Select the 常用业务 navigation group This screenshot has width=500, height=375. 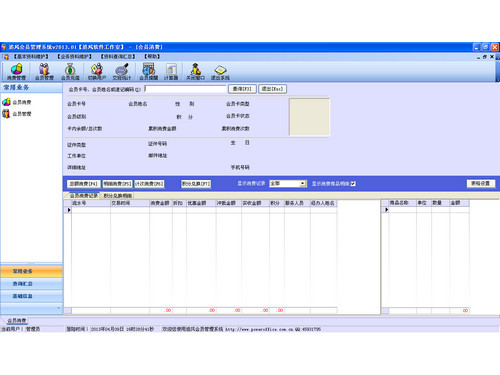click(x=31, y=271)
